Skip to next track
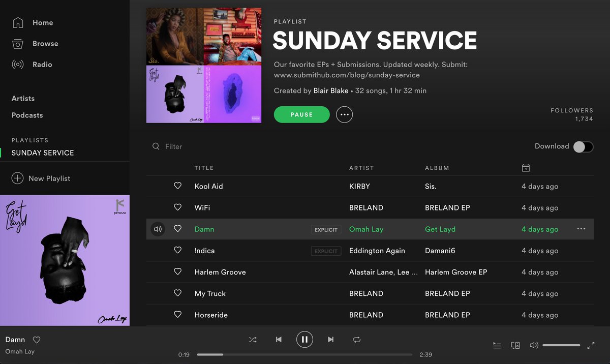The height and width of the screenshot is (364, 610). 331,340
